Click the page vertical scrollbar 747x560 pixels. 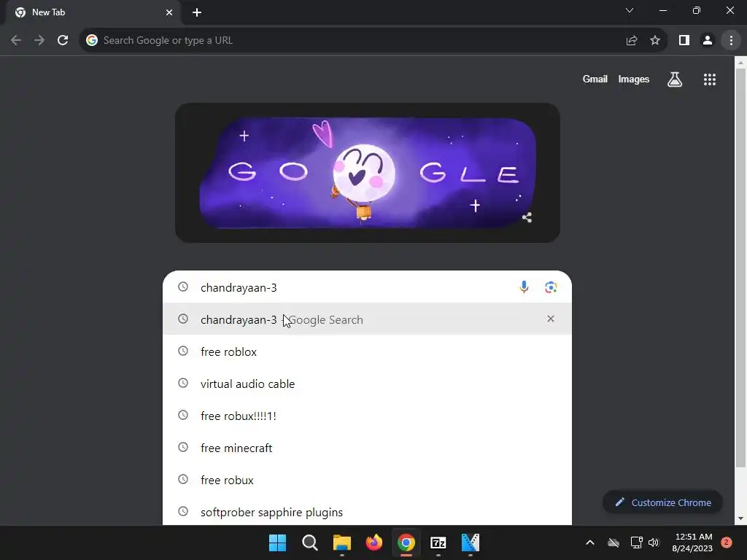(740, 267)
